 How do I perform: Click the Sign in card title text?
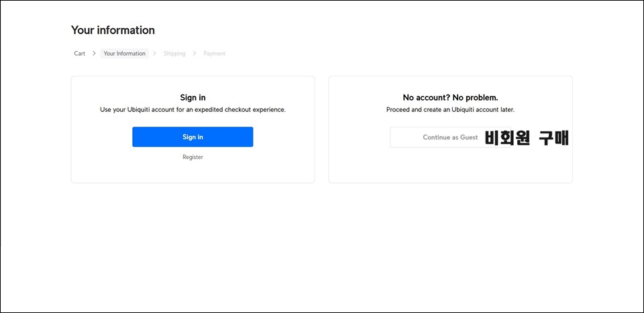[x=193, y=98]
